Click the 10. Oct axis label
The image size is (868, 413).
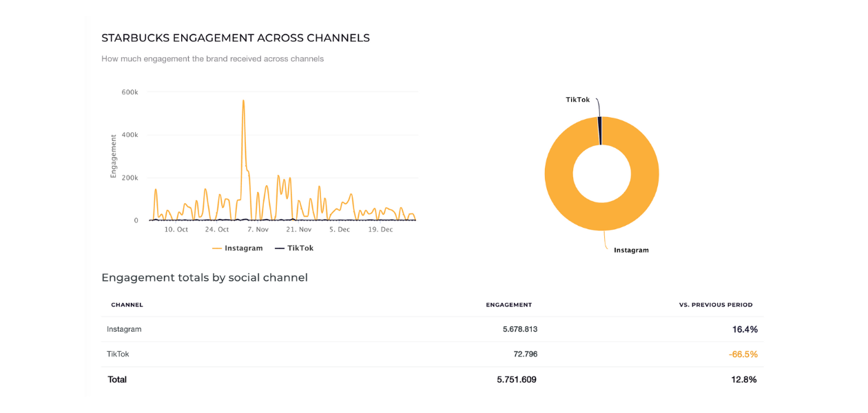click(x=176, y=229)
